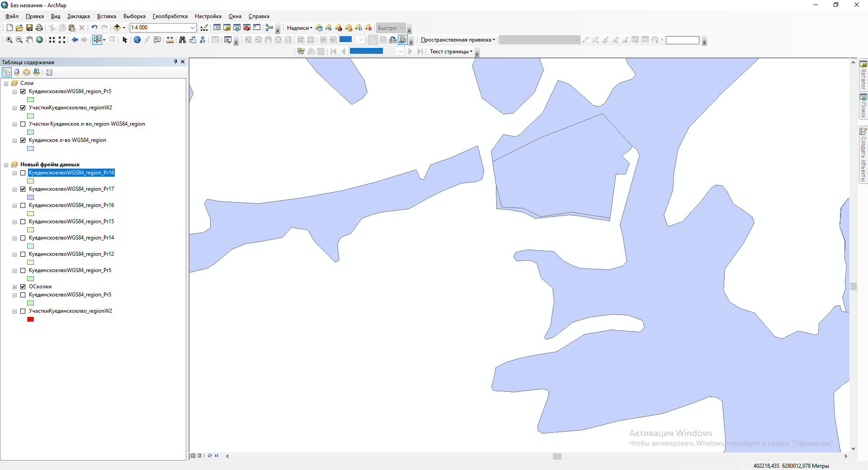Select the Zoom In tool
This screenshot has height=470, width=868.
coord(9,40)
